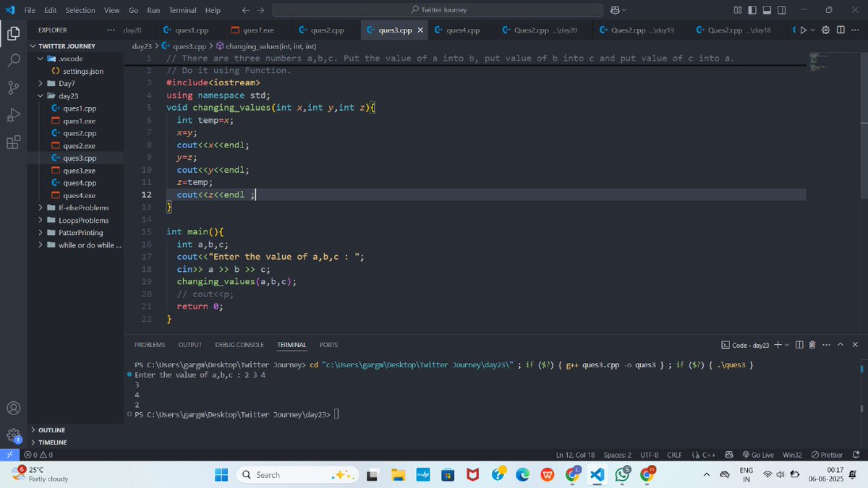Viewport: 868px width, 488px height.
Task: Click the Customize Layout icon
Action: (738, 10)
